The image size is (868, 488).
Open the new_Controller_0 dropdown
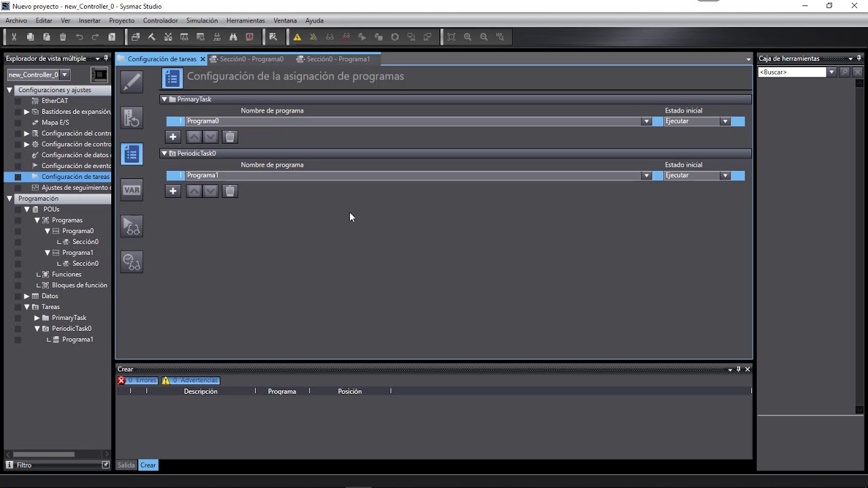64,75
